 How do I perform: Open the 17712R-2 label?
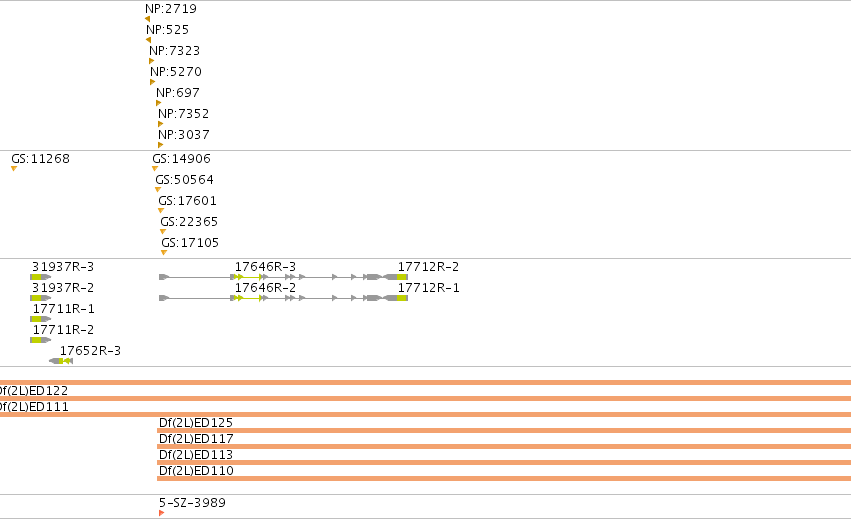click(x=428, y=267)
